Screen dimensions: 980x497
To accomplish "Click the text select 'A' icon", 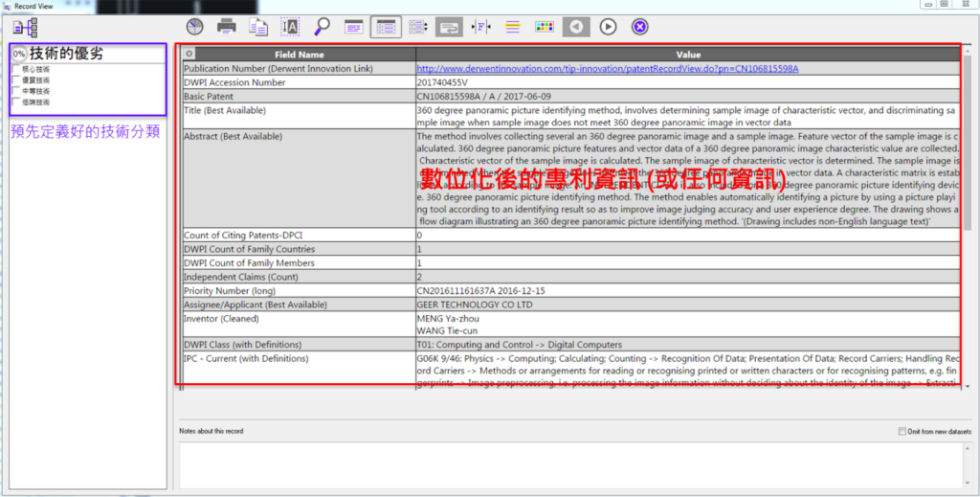I will click(x=290, y=26).
